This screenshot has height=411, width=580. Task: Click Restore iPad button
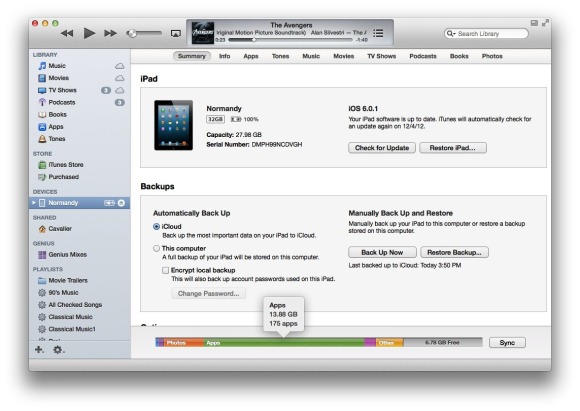point(453,148)
